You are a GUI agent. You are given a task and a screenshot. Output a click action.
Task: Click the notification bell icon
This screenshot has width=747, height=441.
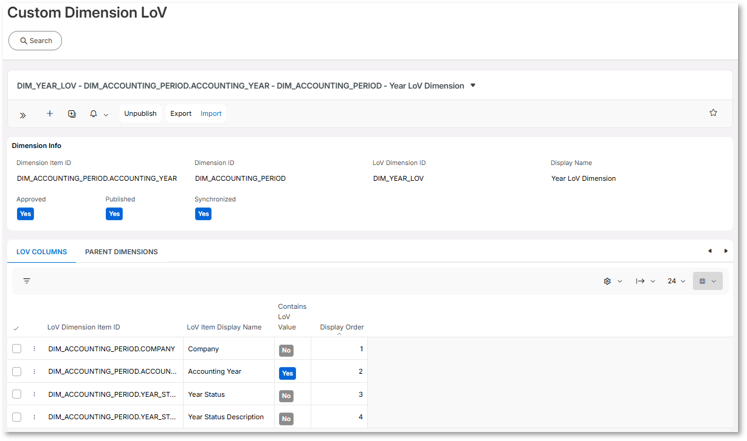93,114
